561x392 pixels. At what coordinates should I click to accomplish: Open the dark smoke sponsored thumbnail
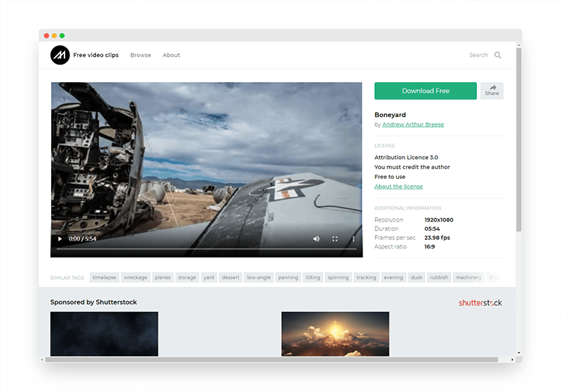click(104, 334)
